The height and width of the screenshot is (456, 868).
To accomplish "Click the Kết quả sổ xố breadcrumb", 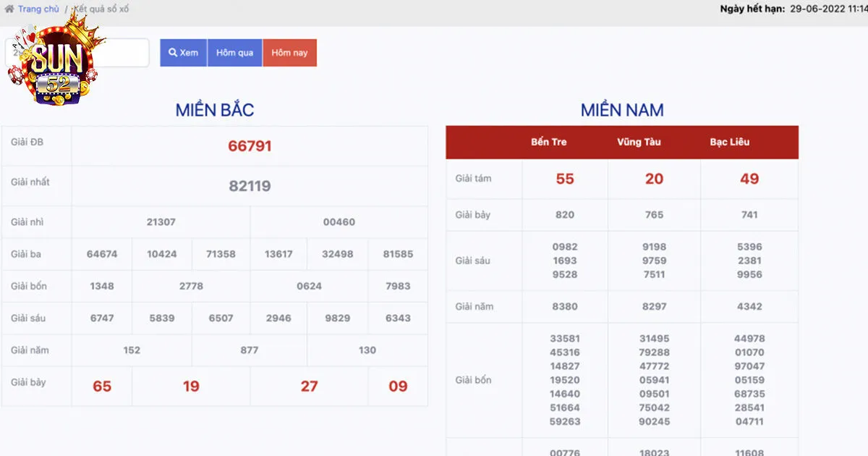I will pyautogui.click(x=101, y=9).
